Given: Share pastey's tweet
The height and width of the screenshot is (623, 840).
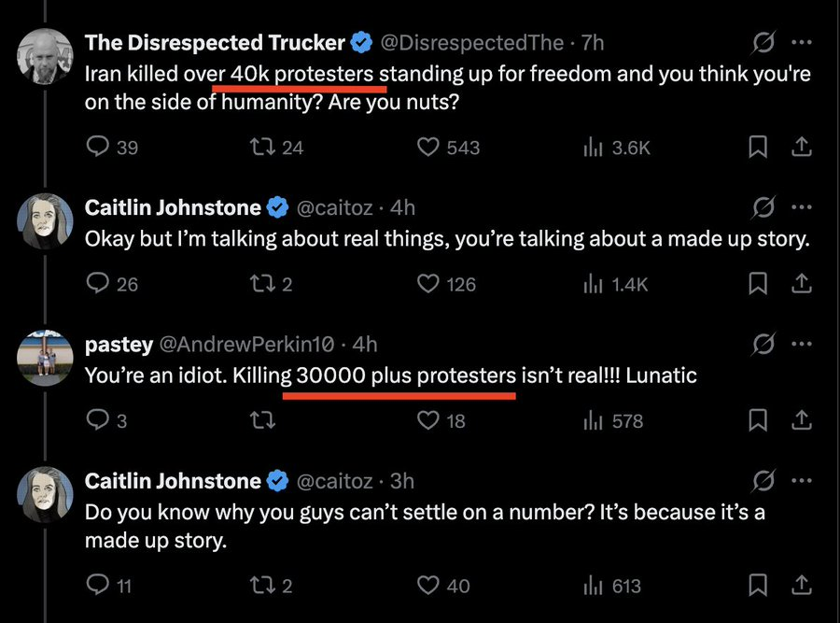Looking at the screenshot, I should pos(800,421).
